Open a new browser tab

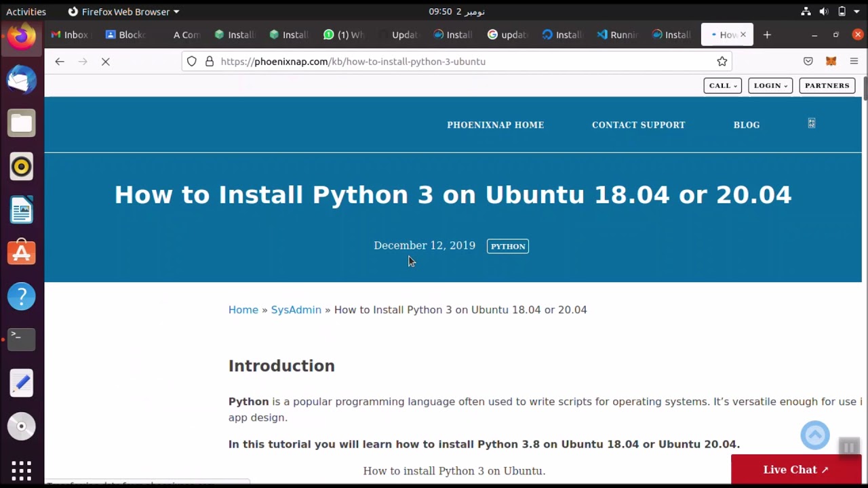767,35
